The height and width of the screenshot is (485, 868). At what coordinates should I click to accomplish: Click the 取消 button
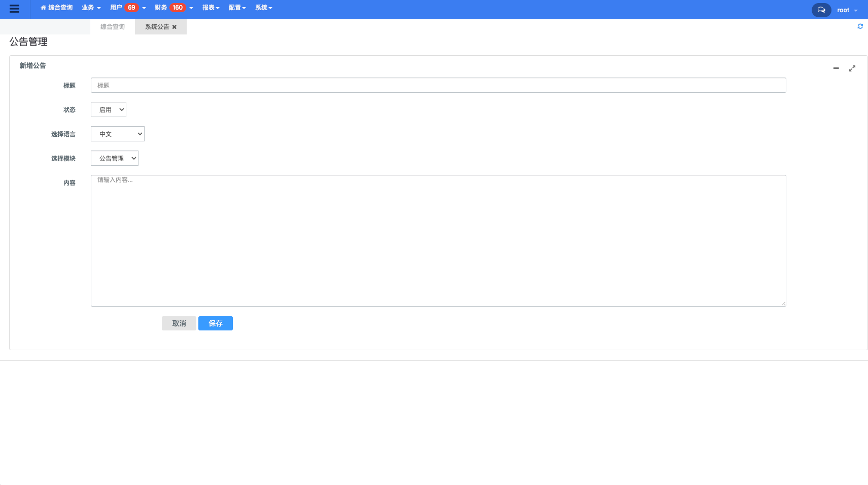(179, 323)
